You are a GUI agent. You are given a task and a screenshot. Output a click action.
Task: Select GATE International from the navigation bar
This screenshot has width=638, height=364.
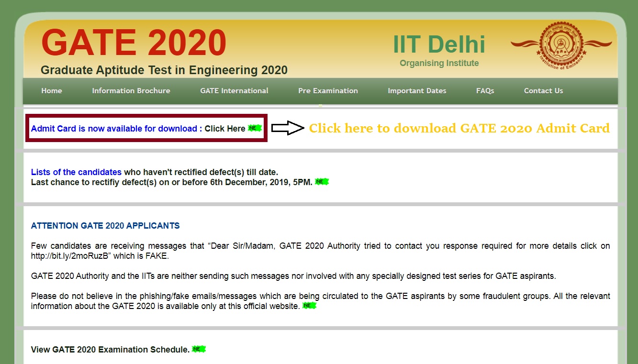[234, 90]
